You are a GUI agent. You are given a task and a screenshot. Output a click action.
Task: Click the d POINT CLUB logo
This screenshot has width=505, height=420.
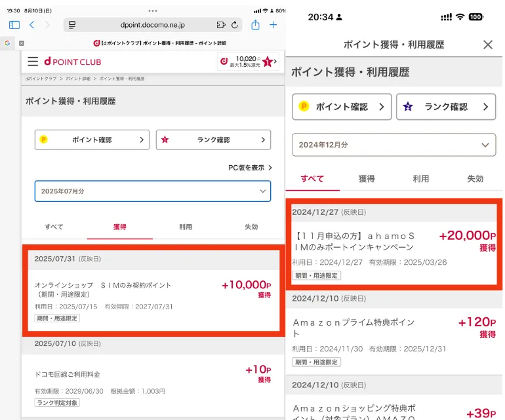pyautogui.click(x=73, y=62)
